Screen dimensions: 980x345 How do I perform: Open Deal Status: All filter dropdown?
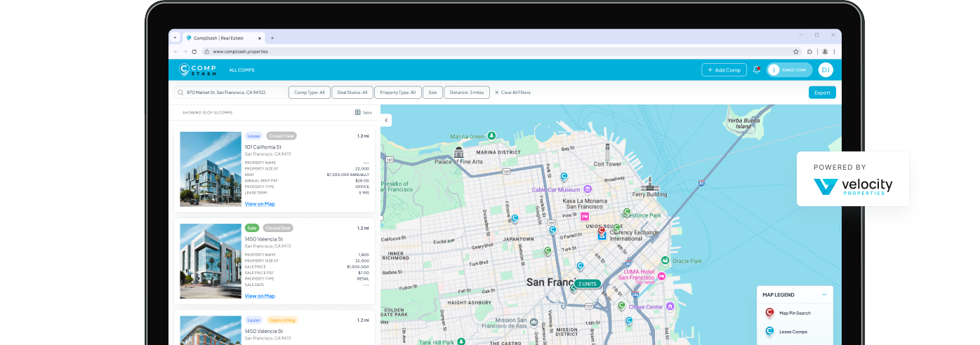[x=352, y=93]
